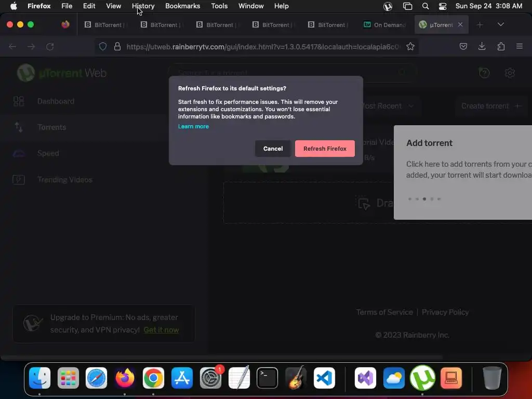This screenshot has height=399, width=532.
Task: Open µTorrent app from the Dock
Action: (422, 378)
